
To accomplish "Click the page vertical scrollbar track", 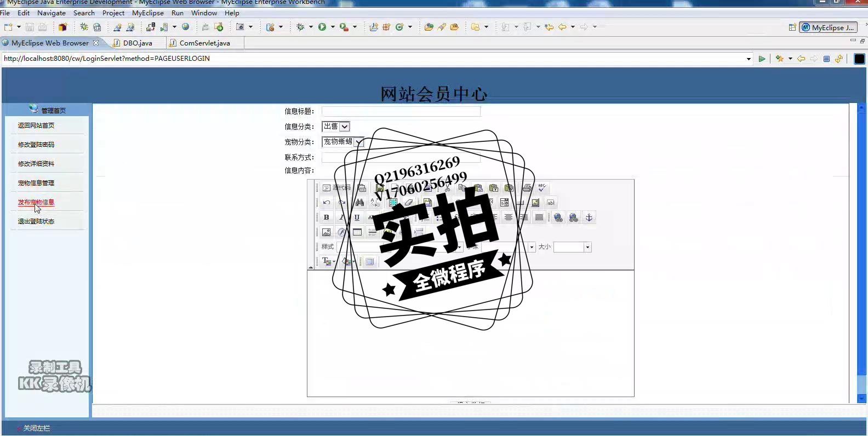I will click(x=861, y=252).
